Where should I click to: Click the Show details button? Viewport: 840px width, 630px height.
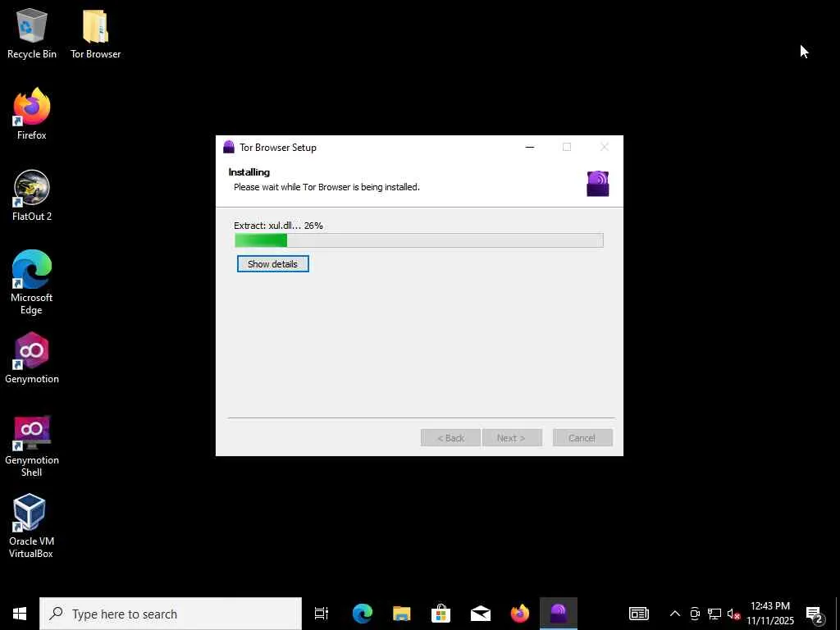pyautogui.click(x=272, y=263)
